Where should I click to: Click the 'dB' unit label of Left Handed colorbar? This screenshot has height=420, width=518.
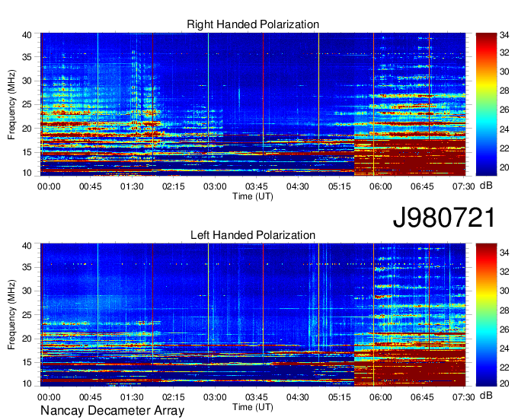click(x=486, y=396)
